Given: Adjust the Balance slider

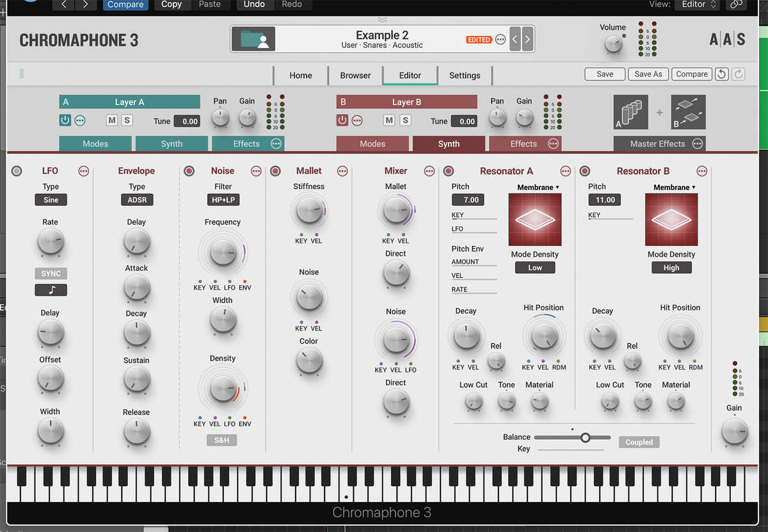Looking at the screenshot, I should (586, 437).
